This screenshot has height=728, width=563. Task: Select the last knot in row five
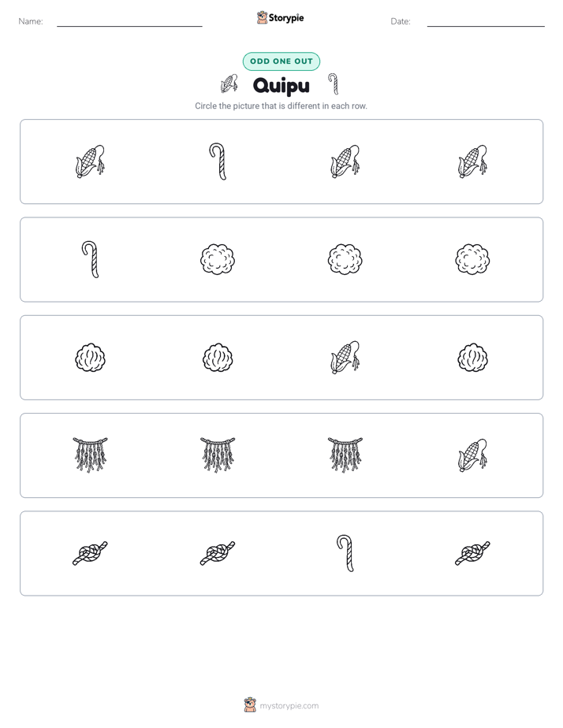[x=472, y=553]
